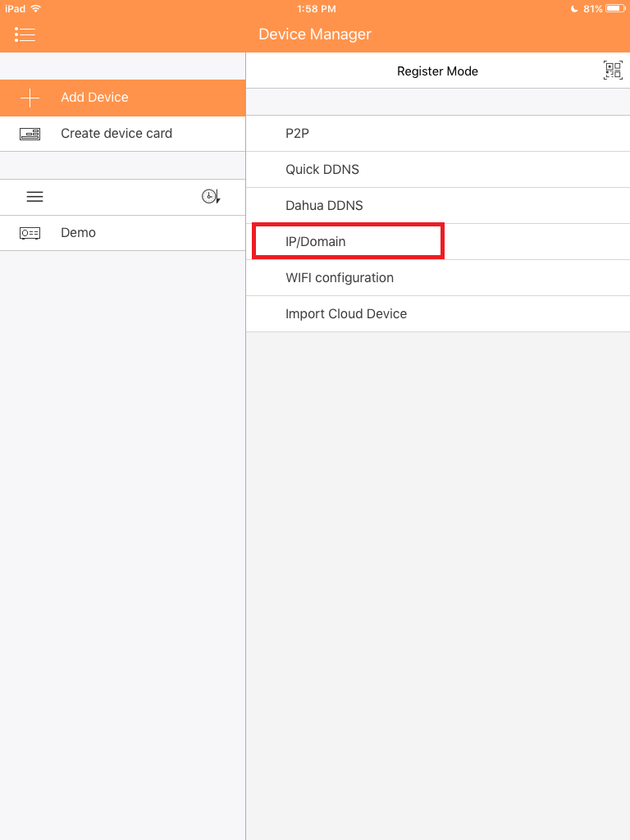Open Create device card
The height and width of the screenshot is (840, 630).
pyautogui.click(x=116, y=134)
